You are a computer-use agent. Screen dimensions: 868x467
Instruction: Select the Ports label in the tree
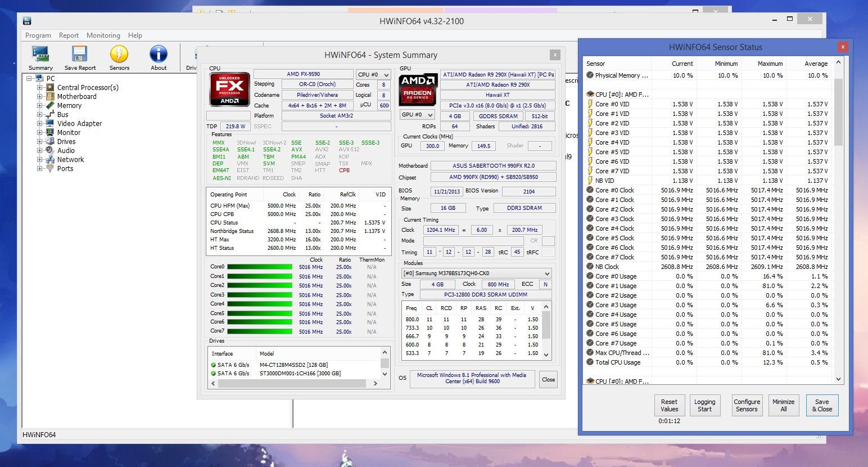[x=65, y=168]
